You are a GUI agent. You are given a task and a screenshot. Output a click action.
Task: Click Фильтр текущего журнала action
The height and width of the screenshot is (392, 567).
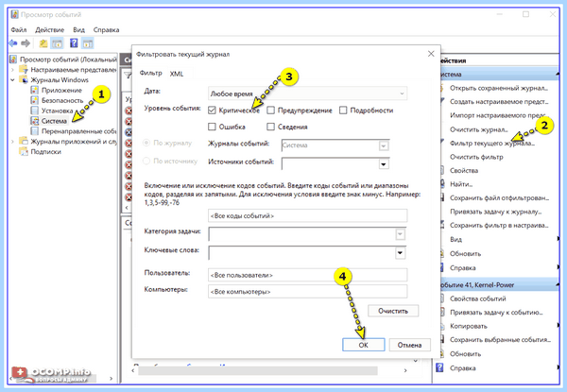[x=492, y=143]
